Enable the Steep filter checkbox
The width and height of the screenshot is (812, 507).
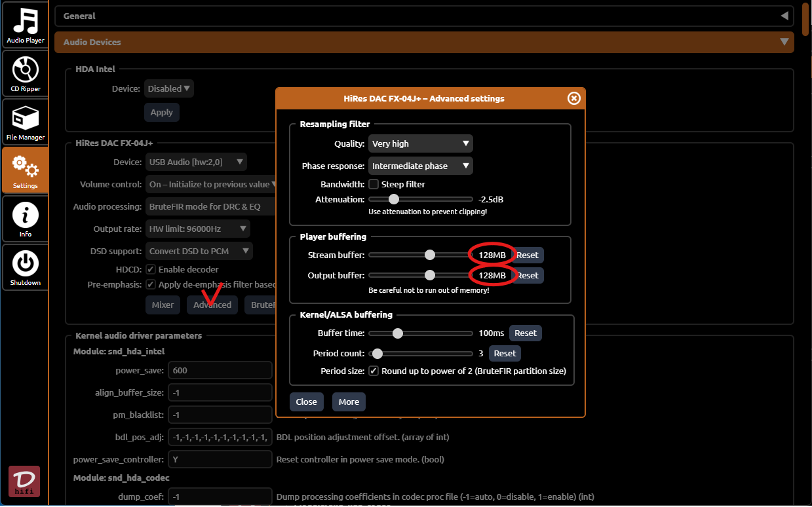(x=374, y=185)
